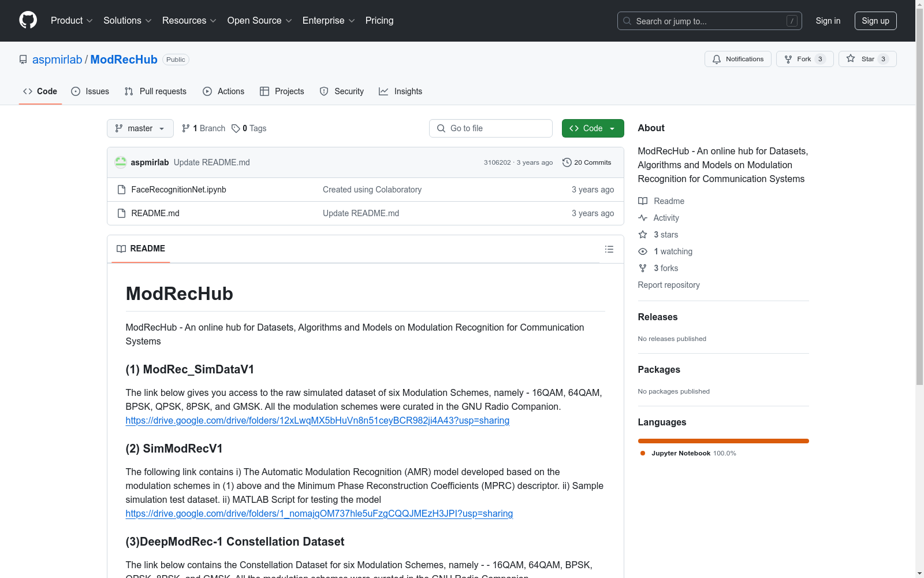View the 20 Commits history
This screenshot has width=924, height=578.
(x=587, y=162)
